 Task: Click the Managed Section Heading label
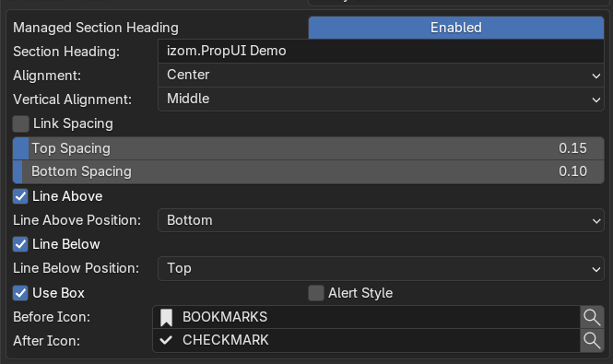click(x=96, y=28)
